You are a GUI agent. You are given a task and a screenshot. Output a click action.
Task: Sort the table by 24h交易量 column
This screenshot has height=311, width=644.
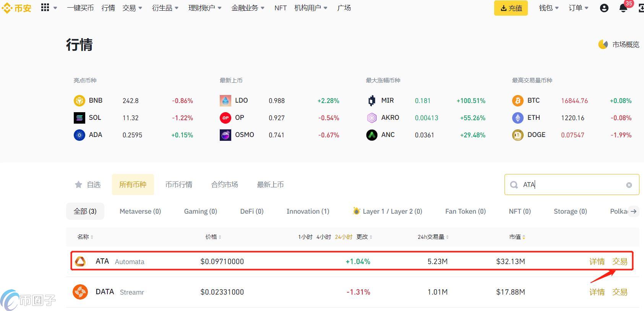[x=433, y=237]
